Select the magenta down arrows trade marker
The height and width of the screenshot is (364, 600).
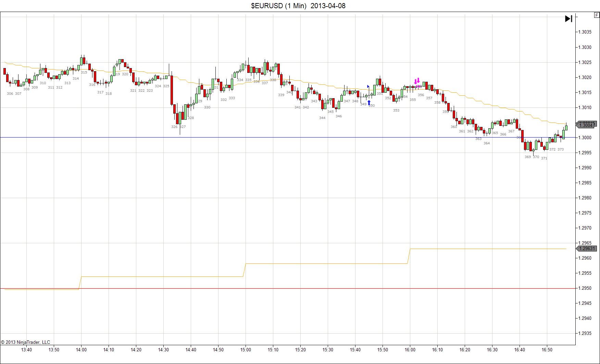coord(417,81)
